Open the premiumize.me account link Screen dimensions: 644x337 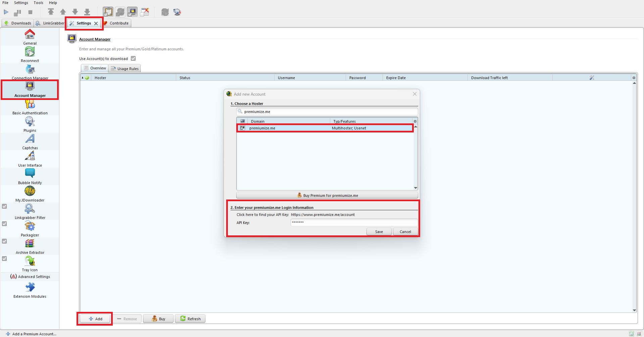[323, 215]
